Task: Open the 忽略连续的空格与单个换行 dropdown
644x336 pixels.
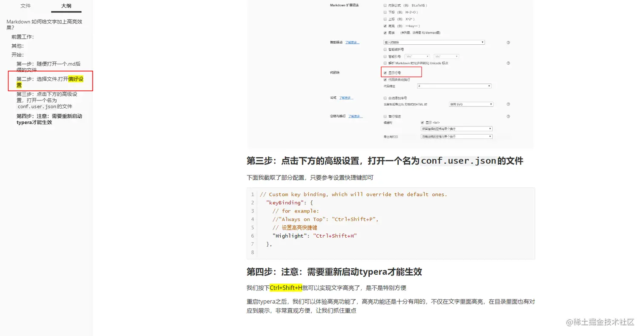Action: point(457,137)
